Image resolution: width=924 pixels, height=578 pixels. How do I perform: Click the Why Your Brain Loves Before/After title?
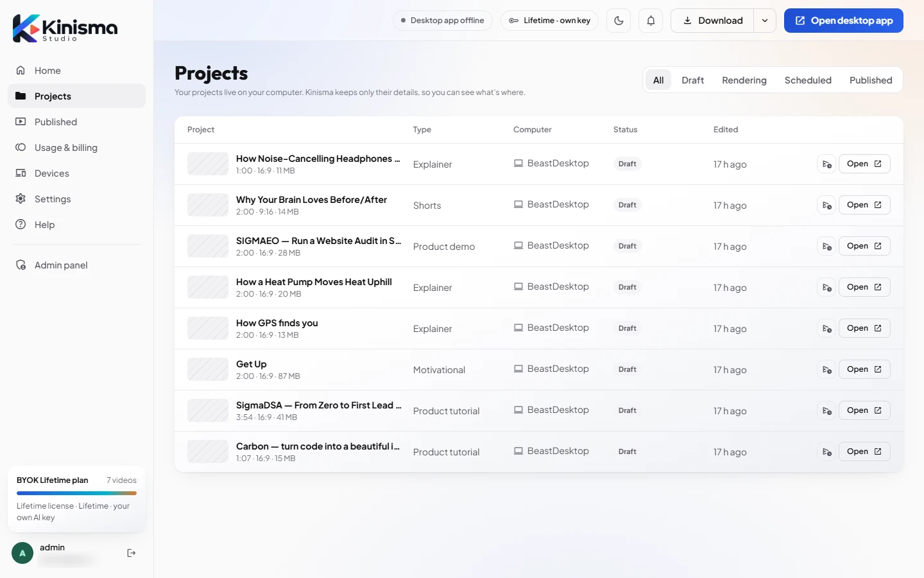click(x=311, y=200)
